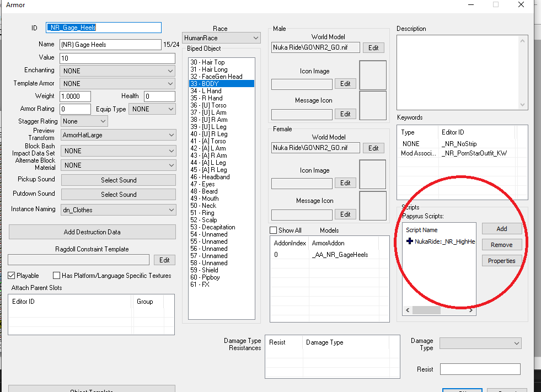Click the Male World Model path field

(x=315, y=47)
